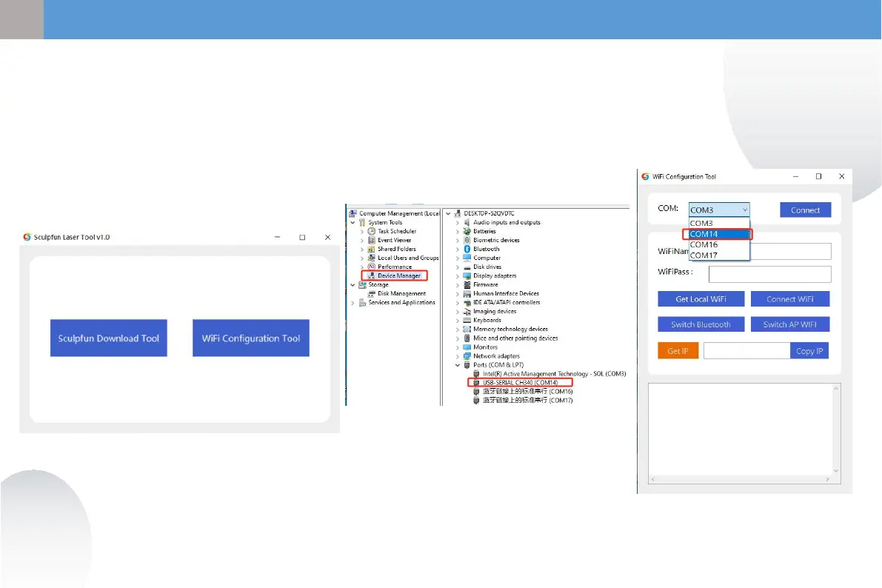Click Connect WiFi button
The height and width of the screenshot is (588, 882).
point(789,298)
